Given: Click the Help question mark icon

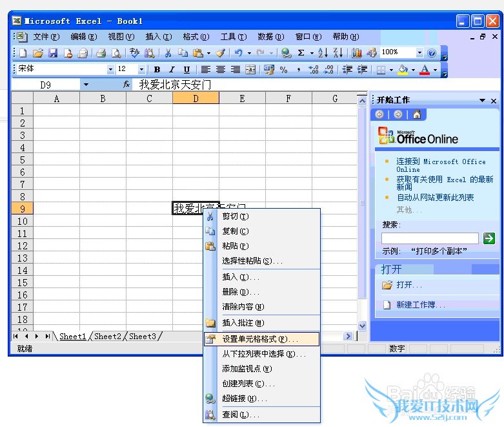Looking at the screenshot, I should coord(432,53).
